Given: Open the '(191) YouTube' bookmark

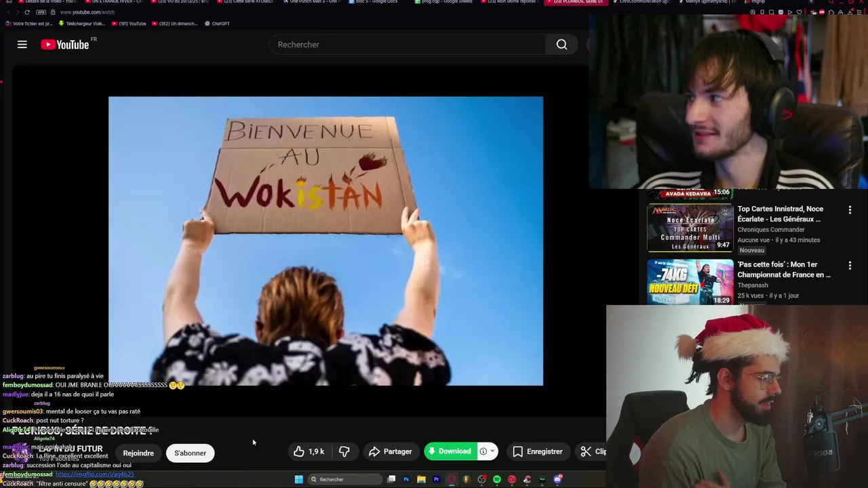Looking at the screenshot, I should (x=129, y=24).
